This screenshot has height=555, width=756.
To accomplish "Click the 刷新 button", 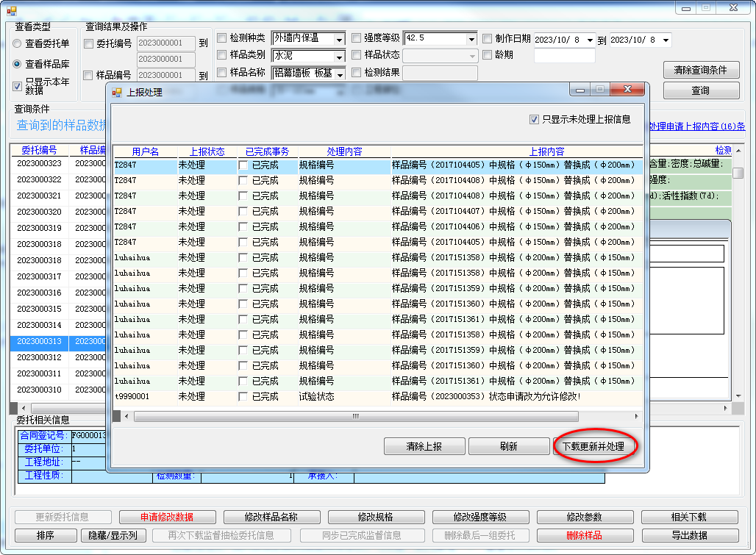I will [x=507, y=446].
